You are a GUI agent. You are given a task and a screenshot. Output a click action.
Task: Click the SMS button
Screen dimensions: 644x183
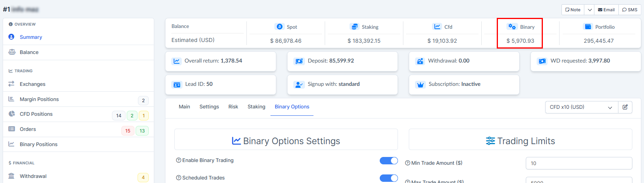630,10
